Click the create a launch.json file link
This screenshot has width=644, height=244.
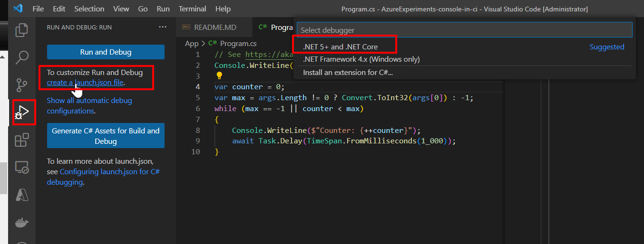click(x=85, y=83)
